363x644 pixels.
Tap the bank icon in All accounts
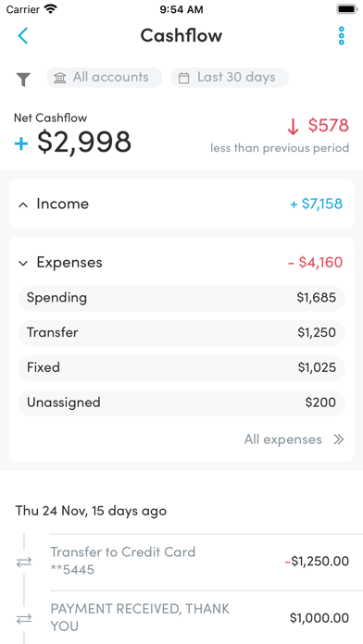click(x=60, y=78)
